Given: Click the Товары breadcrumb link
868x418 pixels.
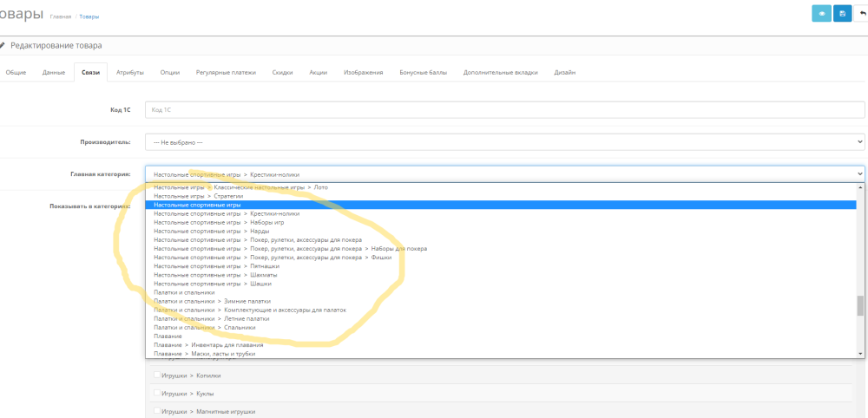Looking at the screenshot, I should 89,16.
